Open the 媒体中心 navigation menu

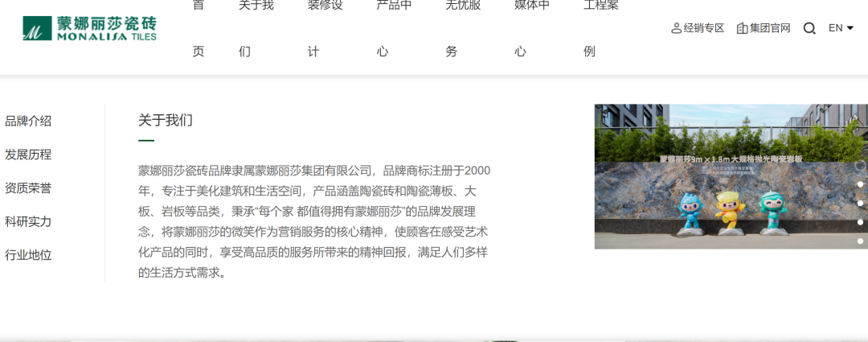coord(533,28)
